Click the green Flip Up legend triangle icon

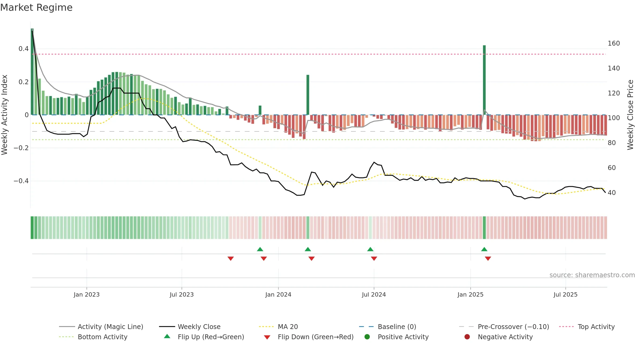click(167, 336)
